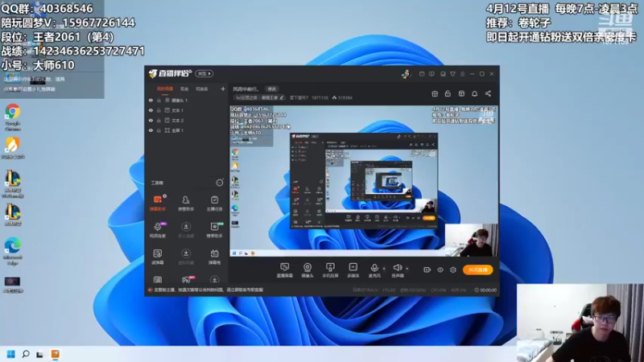The width and height of the screenshot is (644, 362).
Task: Add a 多媒体 media source
Action: tap(353, 270)
